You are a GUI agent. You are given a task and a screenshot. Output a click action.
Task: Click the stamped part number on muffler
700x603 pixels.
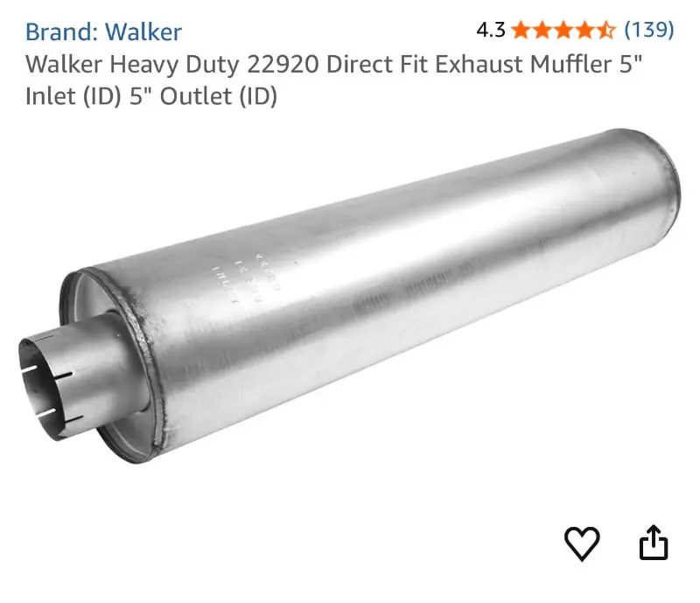247,277
